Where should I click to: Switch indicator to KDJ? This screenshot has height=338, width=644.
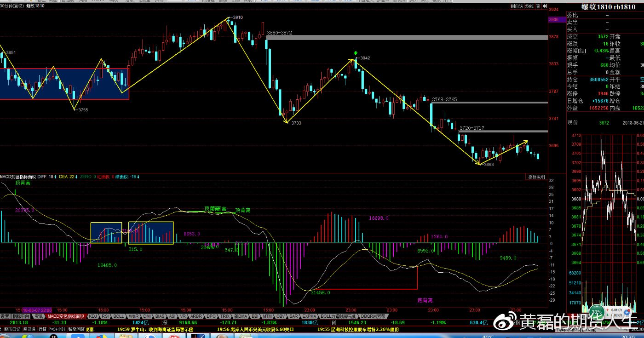pyautogui.click(x=93, y=316)
